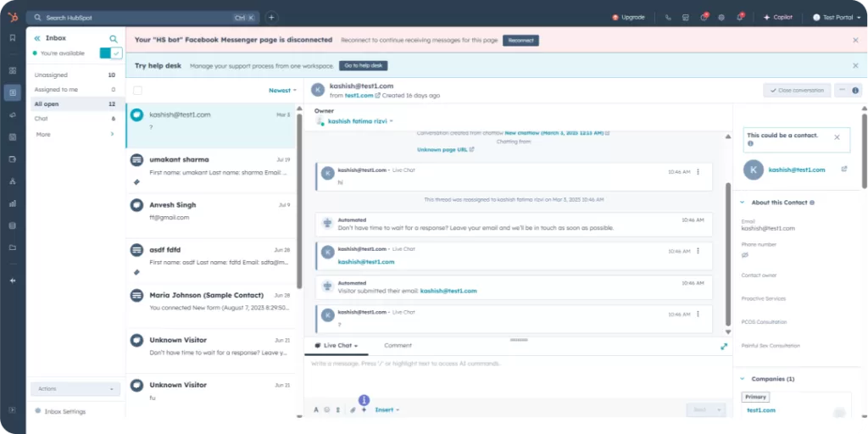Viewport: 868px width, 434px height.
Task: Open the Test Portal account menu
Action: (836, 17)
